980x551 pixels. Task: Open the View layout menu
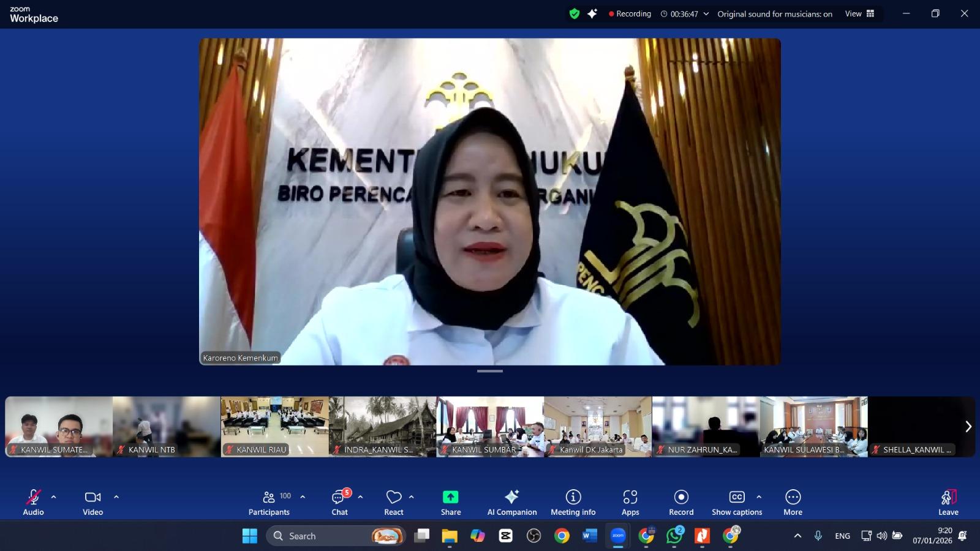tap(859, 13)
